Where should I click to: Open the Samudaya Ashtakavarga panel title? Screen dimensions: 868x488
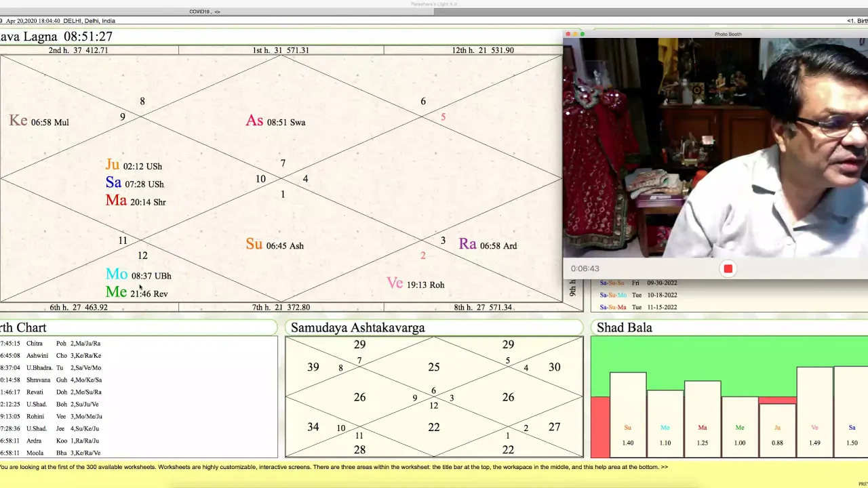[357, 327]
